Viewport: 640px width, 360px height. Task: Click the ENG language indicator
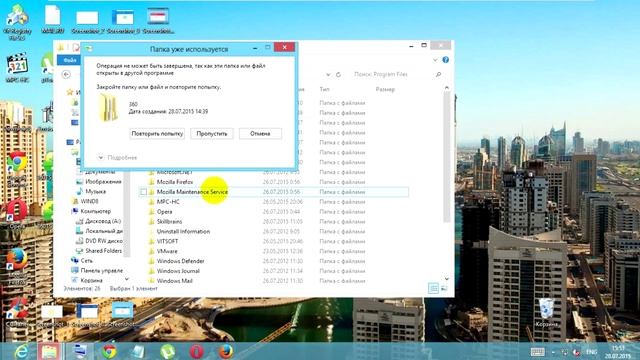click(x=591, y=352)
